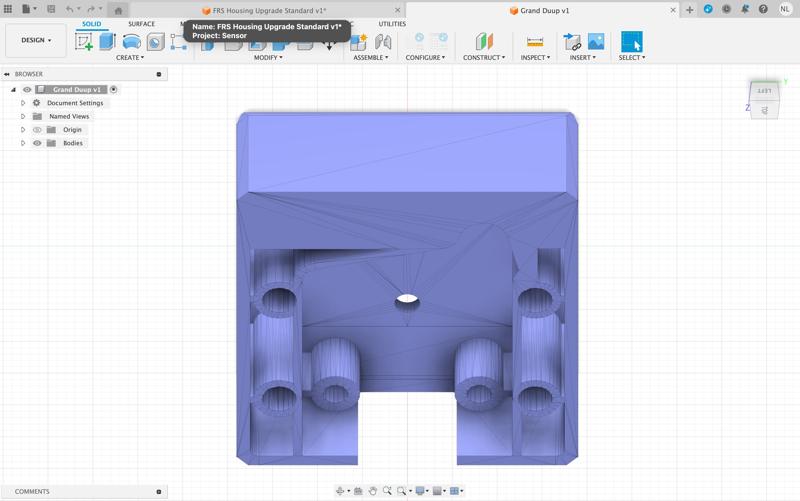Viewport: 800px width, 501px height.
Task: Select the Extrude tool
Action: 107,41
